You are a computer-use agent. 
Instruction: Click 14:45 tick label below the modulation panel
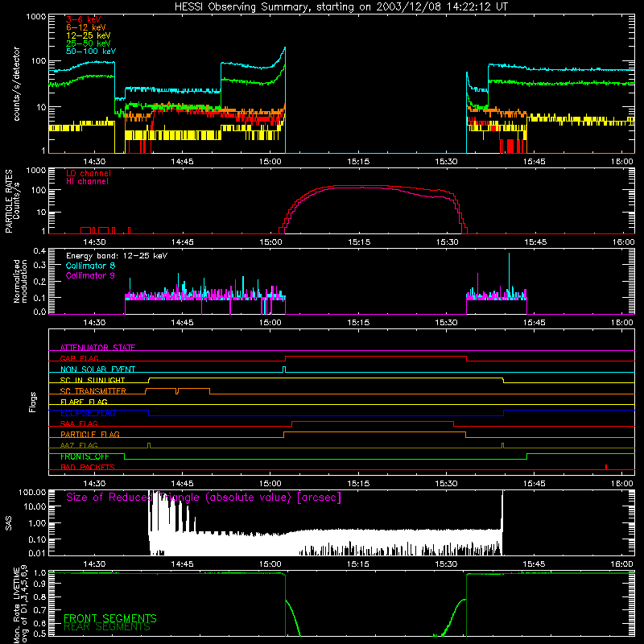tap(183, 323)
